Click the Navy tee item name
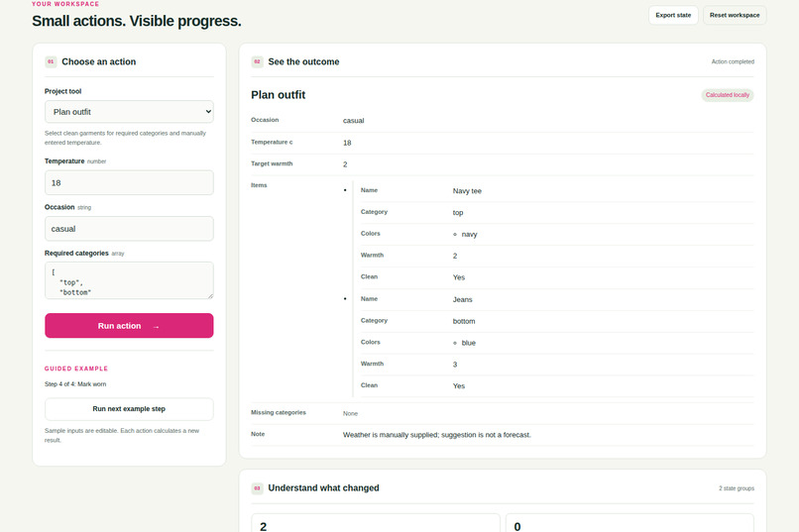This screenshot has width=799, height=532. 467,191
